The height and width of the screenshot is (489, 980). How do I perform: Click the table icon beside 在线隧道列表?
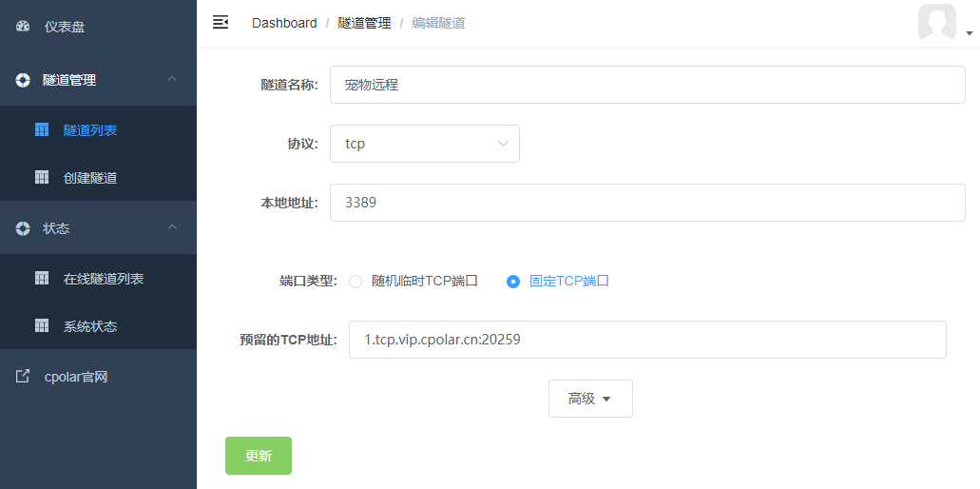pyautogui.click(x=41, y=278)
